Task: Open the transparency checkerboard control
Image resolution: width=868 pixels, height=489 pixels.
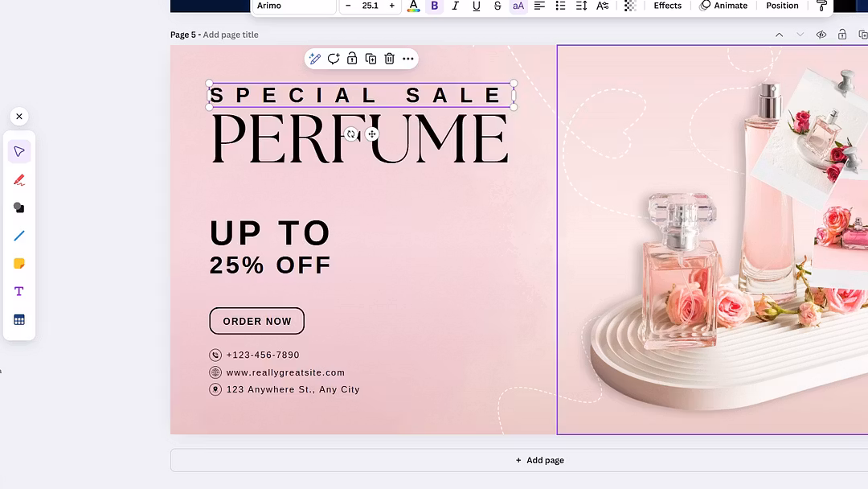Action: coord(630,6)
